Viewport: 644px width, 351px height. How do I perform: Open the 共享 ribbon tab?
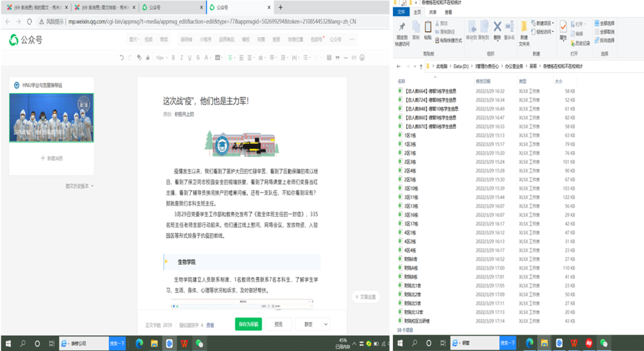click(433, 12)
